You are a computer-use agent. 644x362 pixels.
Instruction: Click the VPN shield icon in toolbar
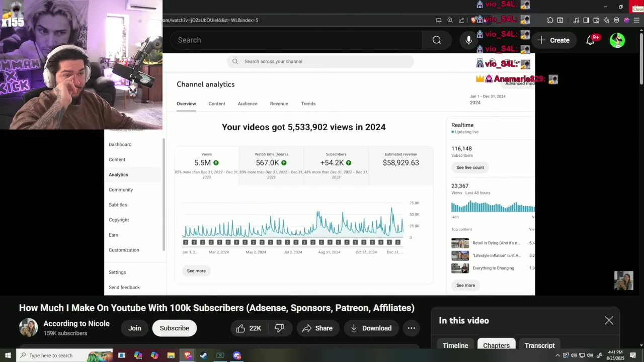(x=616, y=20)
